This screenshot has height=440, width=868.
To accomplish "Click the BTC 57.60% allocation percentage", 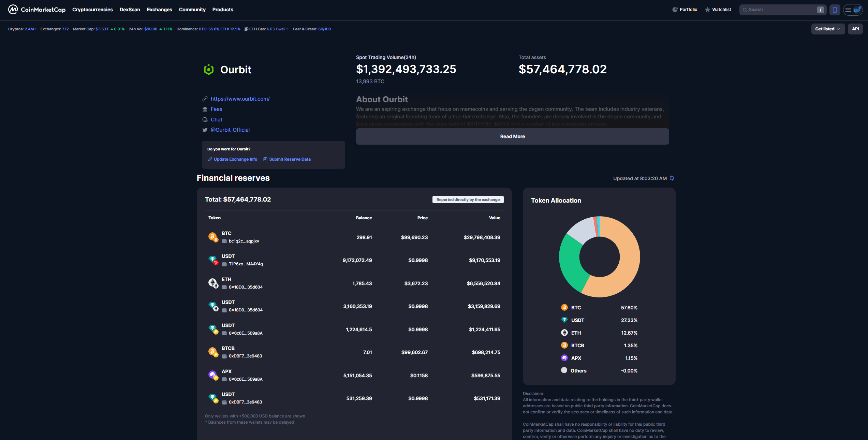I will [x=629, y=308].
